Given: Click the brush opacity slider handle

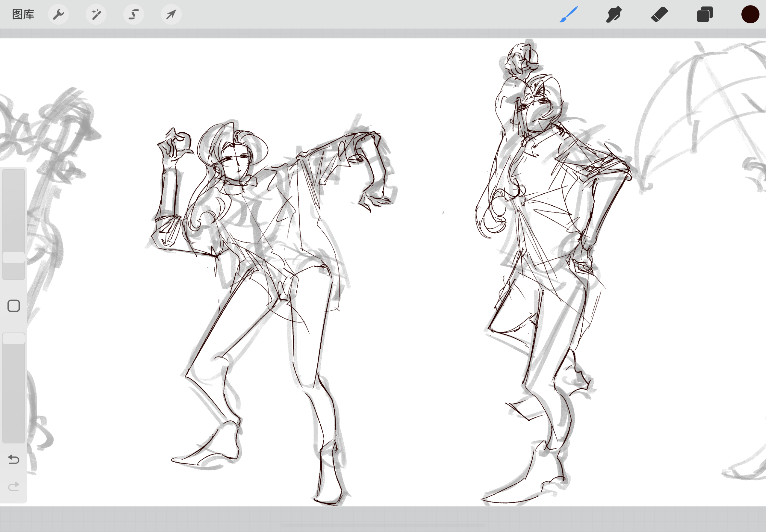Looking at the screenshot, I should (x=14, y=338).
